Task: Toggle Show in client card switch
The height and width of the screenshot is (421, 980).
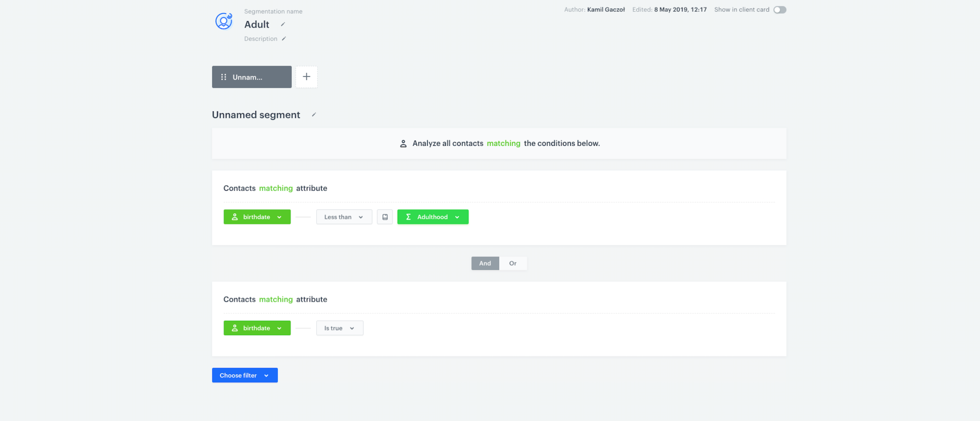Action: pos(779,10)
